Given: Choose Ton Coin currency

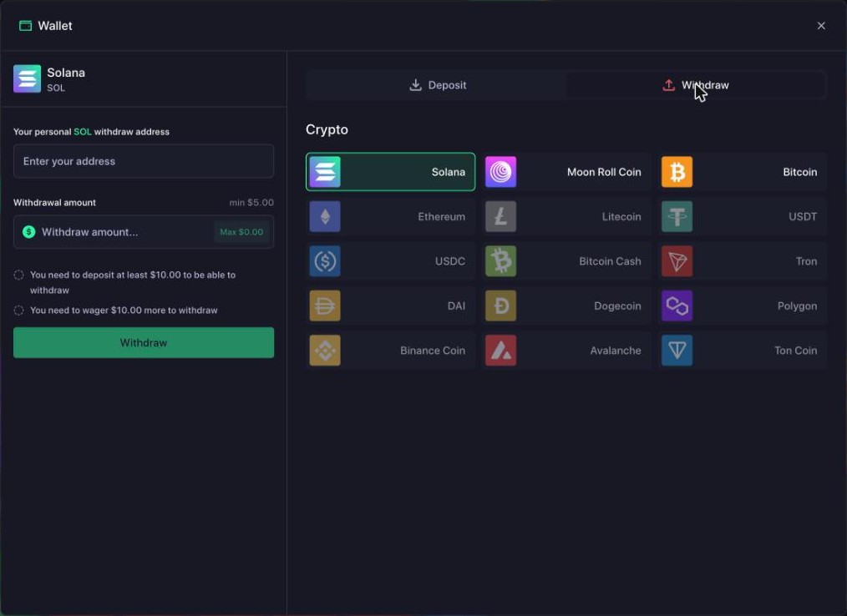Looking at the screenshot, I should [x=743, y=351].
